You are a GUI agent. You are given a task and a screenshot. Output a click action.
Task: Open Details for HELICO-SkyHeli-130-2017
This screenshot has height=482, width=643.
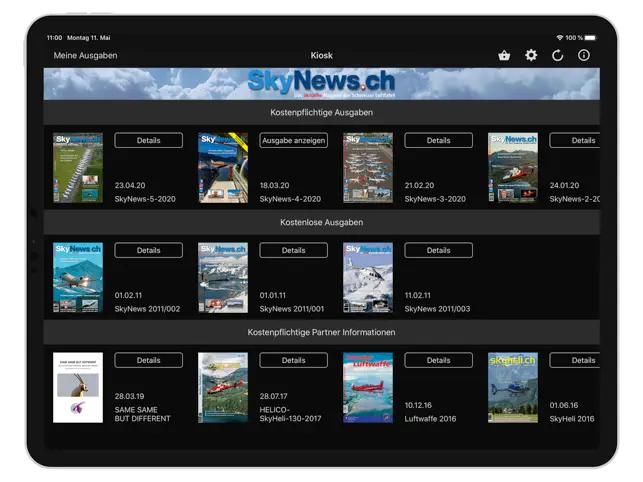tap(294, 360)
